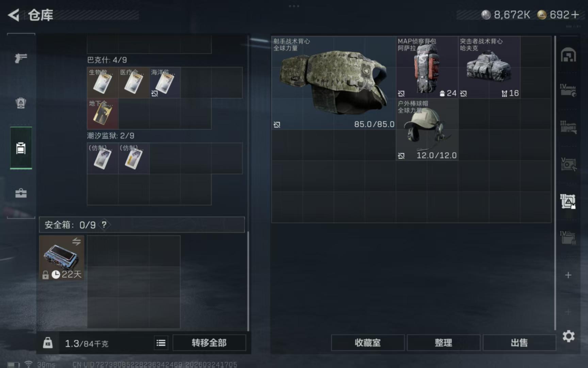Click the 出售 sell button

pos(519,343)
